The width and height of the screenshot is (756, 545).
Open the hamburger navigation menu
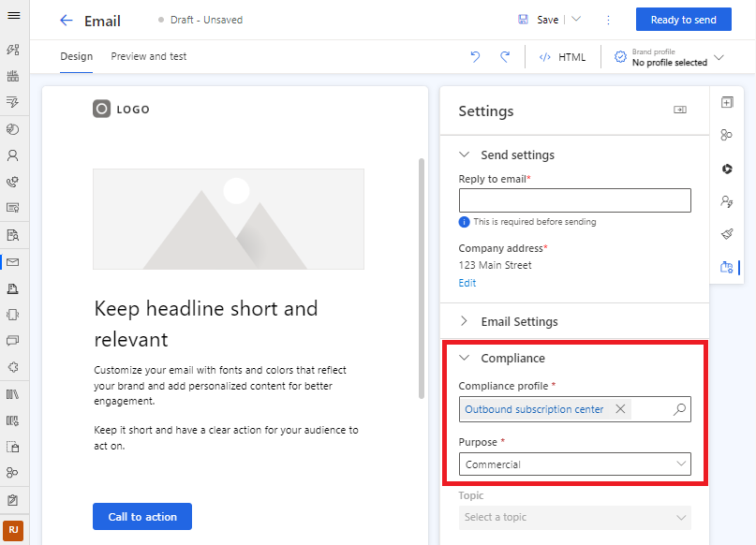pyautogui.click(x=14, y=15)
